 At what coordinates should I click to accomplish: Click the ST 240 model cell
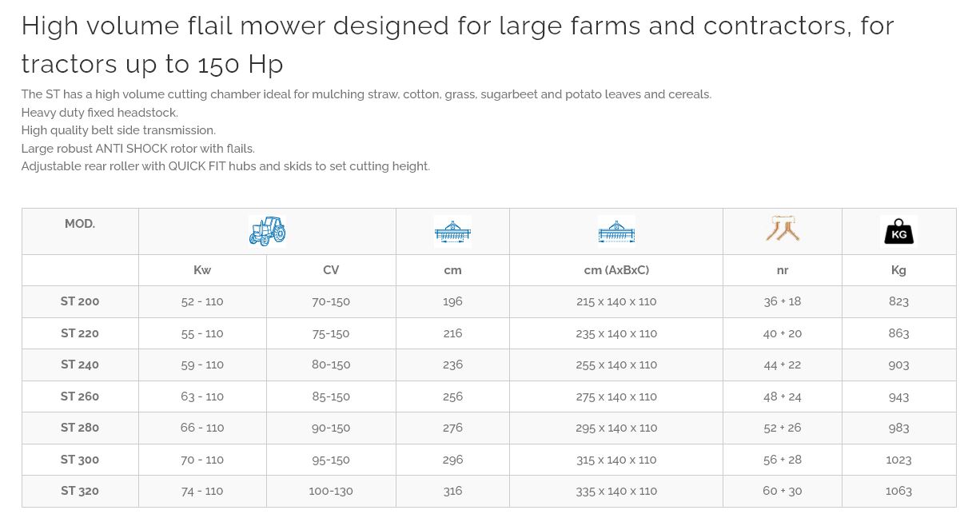[x=80, y=365]
